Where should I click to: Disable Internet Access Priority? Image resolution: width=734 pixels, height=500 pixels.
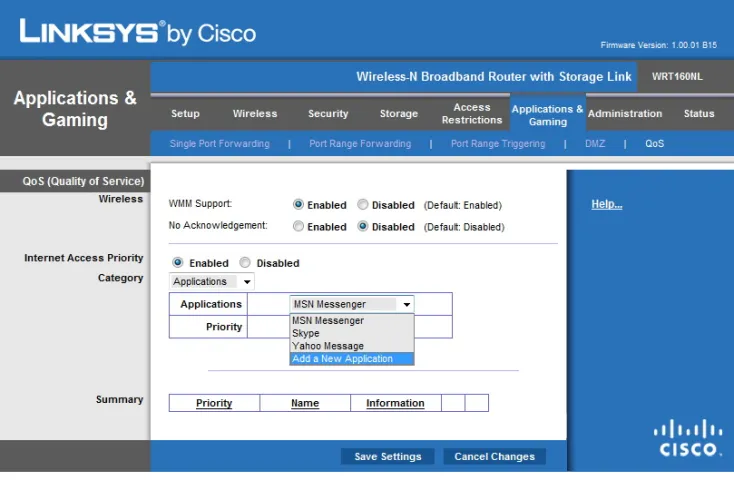point(245,263)
